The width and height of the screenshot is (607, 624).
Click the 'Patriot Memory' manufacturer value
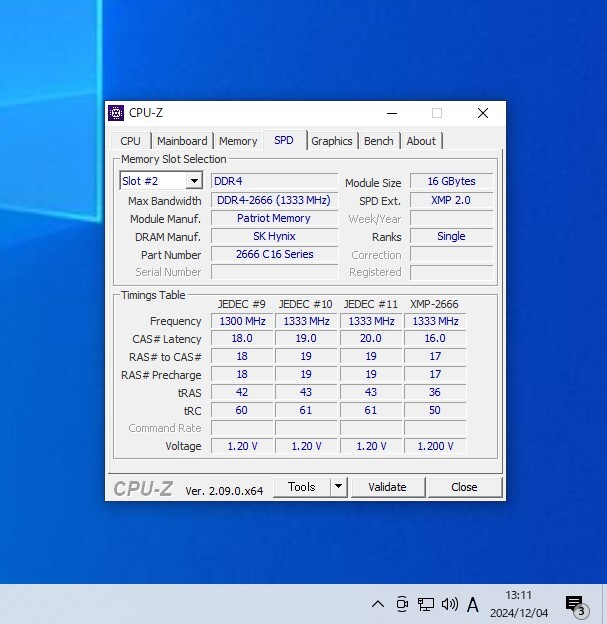point(274,218)
